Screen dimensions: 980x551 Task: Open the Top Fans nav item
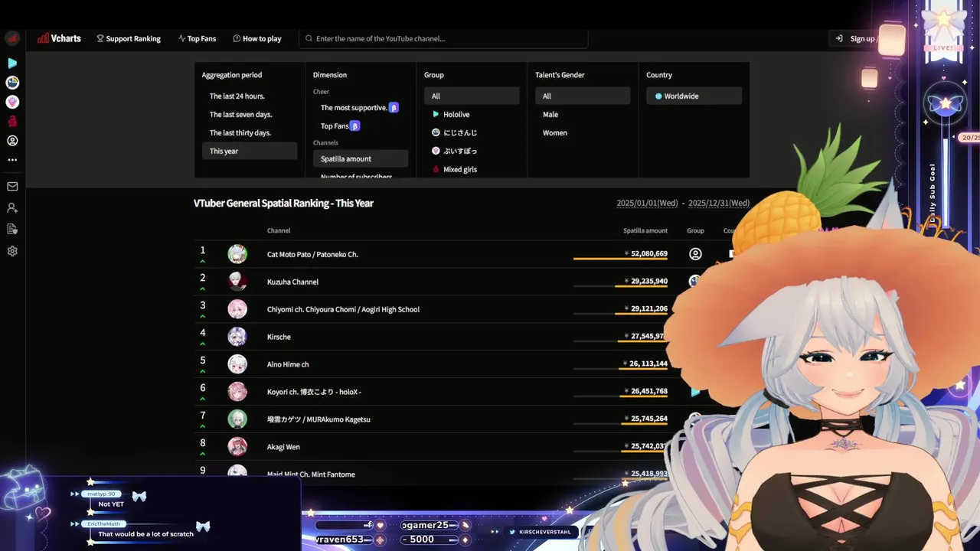click(197, 38)
